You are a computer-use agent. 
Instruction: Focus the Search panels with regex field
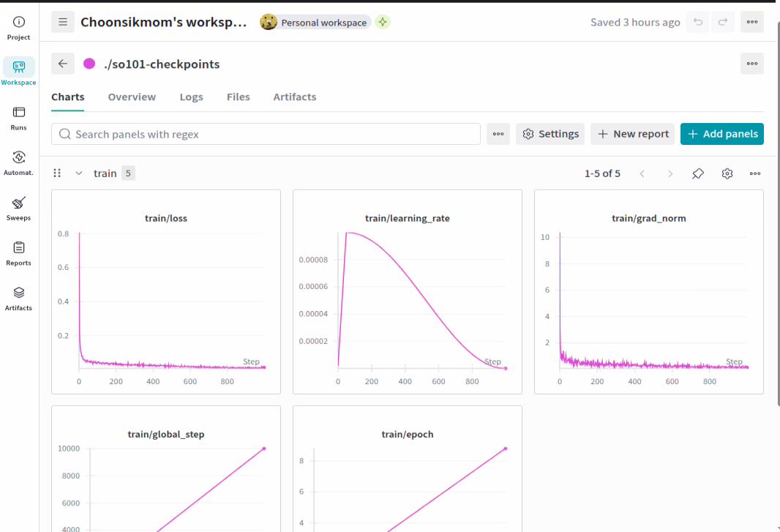[x=266, y=135]
